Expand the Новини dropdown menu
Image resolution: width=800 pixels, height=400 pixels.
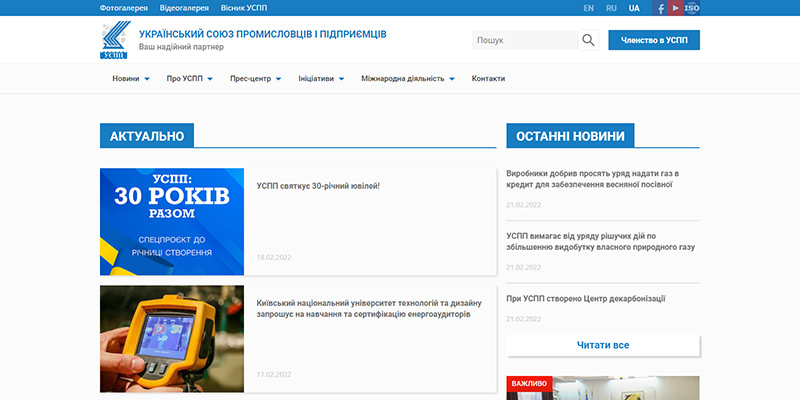131,79
